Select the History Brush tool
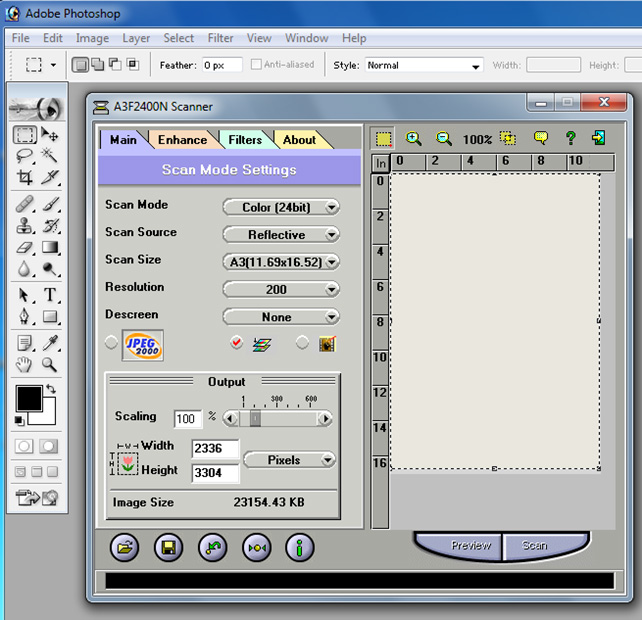642x620 pixels. pos(50,226)
